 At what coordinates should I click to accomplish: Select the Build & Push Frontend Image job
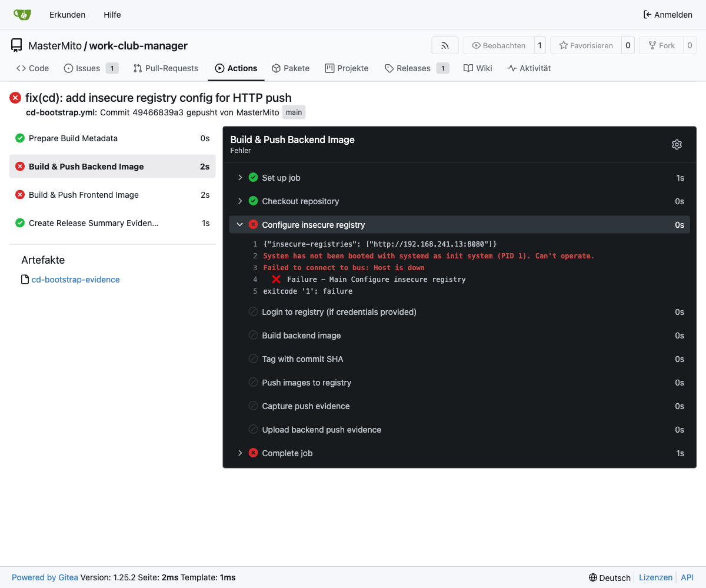84,195
